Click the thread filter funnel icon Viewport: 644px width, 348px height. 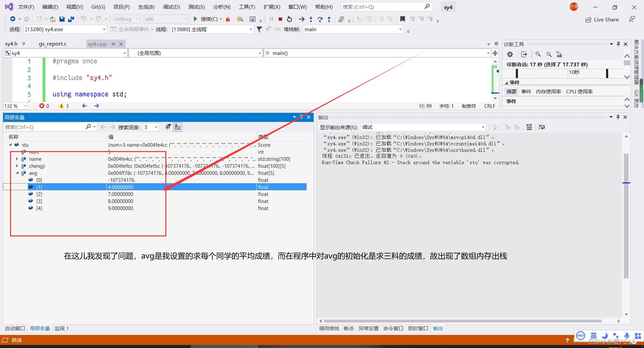259,29
